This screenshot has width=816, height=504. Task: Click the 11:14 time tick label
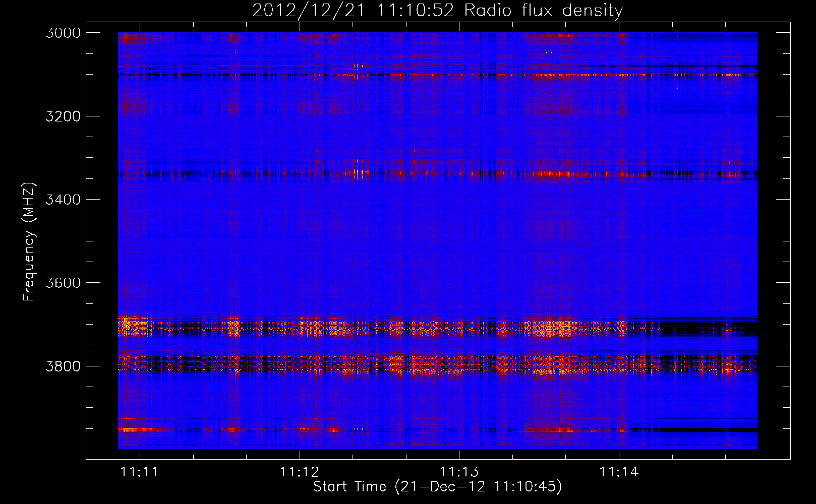(619, 472)
